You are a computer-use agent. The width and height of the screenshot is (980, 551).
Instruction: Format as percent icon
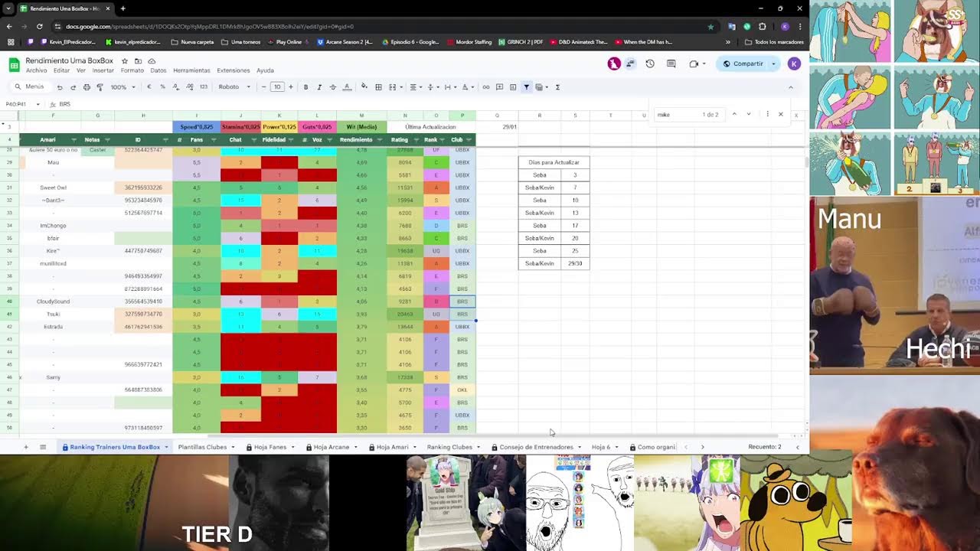(162, 87)
